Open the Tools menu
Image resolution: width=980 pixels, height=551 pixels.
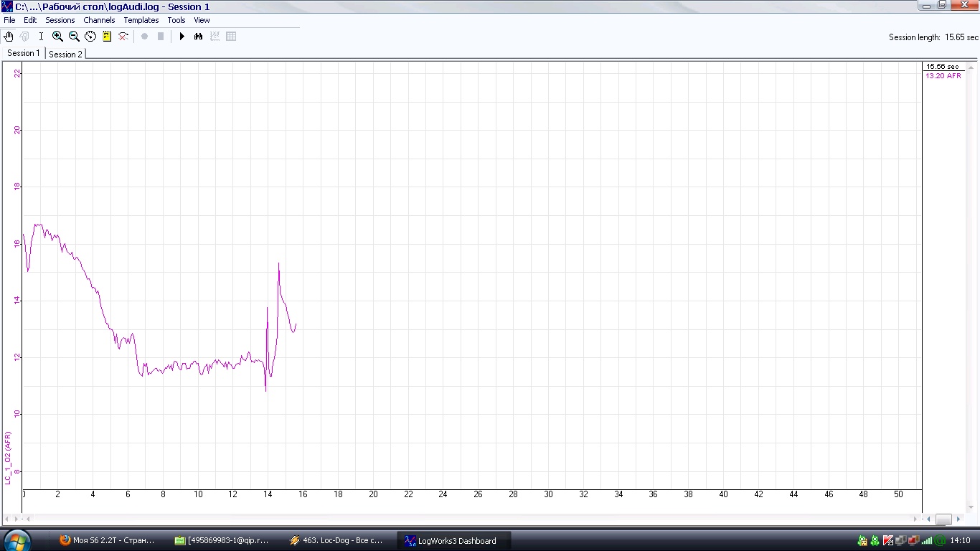coord(176,20)
